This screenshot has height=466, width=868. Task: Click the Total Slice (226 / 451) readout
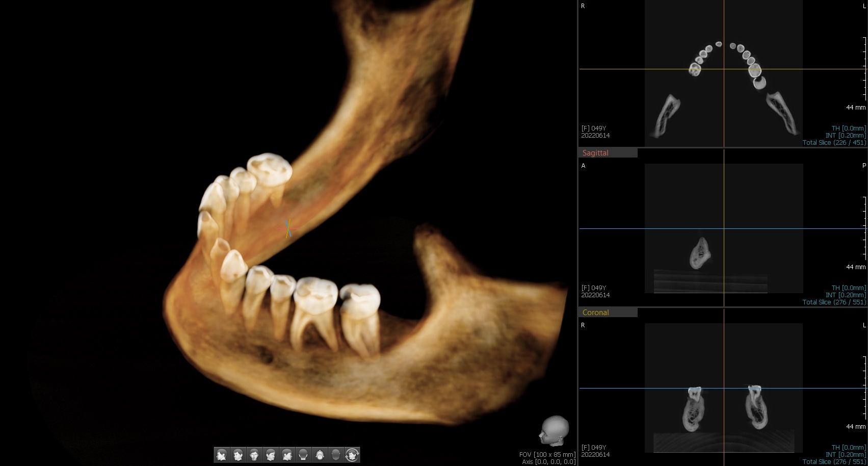[834, 143]
